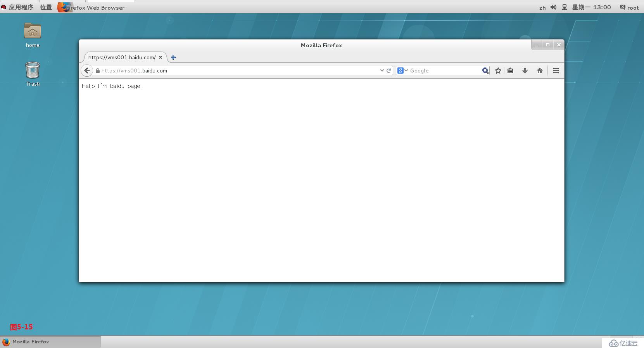Open the Trash desktop icon

[33, 74]
